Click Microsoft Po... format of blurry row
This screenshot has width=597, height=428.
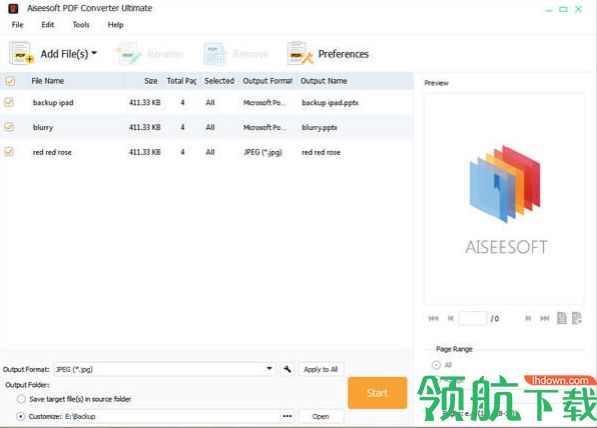point(265,127)
